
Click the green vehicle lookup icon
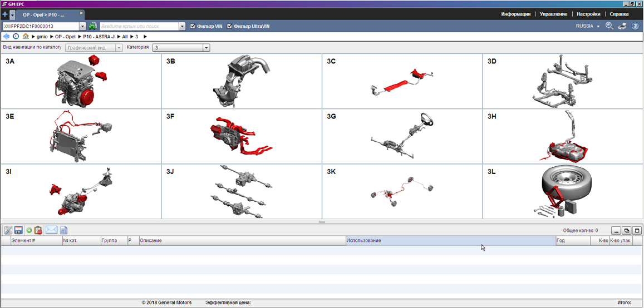click(x=92, y=26)
